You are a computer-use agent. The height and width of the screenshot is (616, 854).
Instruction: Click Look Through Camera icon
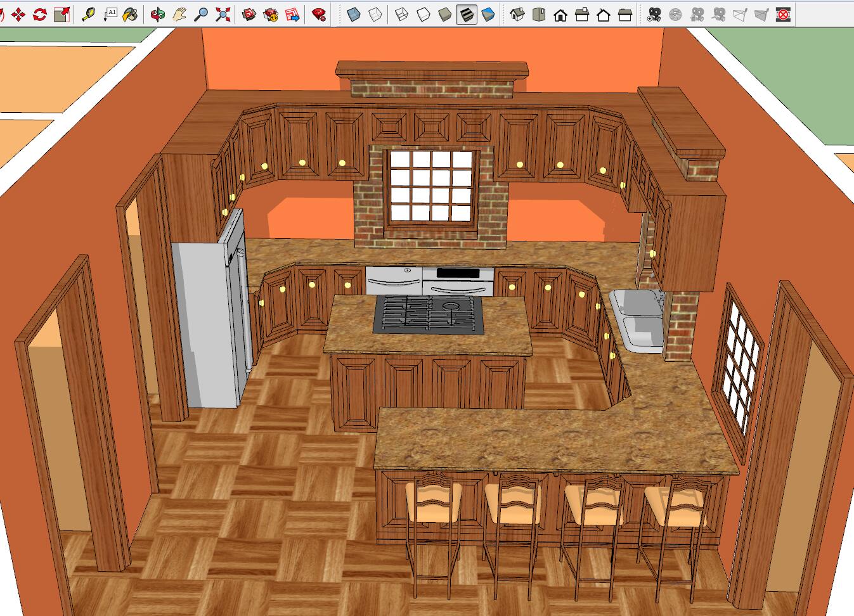(675, 14)
